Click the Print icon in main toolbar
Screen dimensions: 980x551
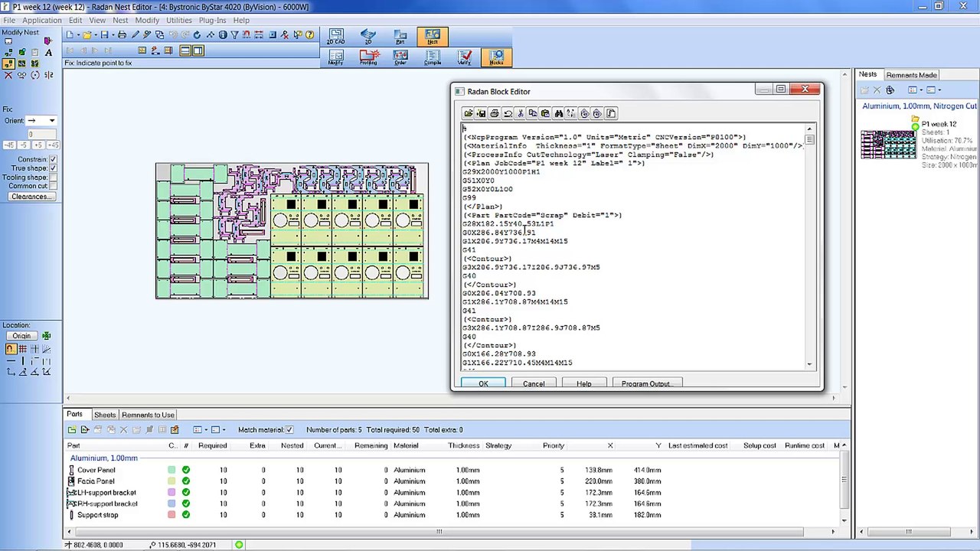(122, 35)
